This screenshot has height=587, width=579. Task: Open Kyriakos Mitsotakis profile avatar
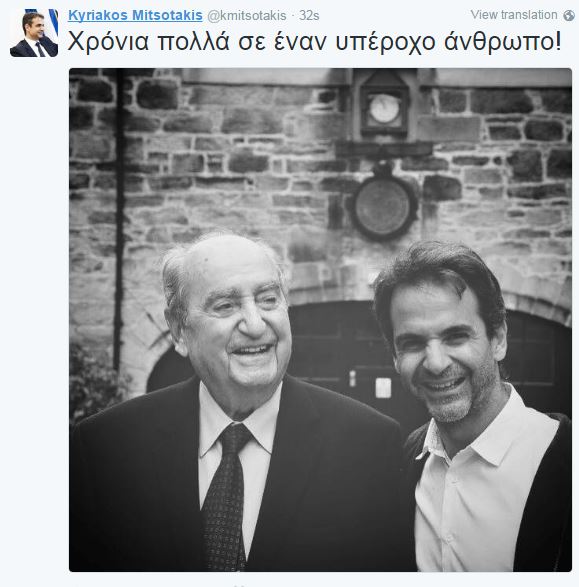pos(34,33)
